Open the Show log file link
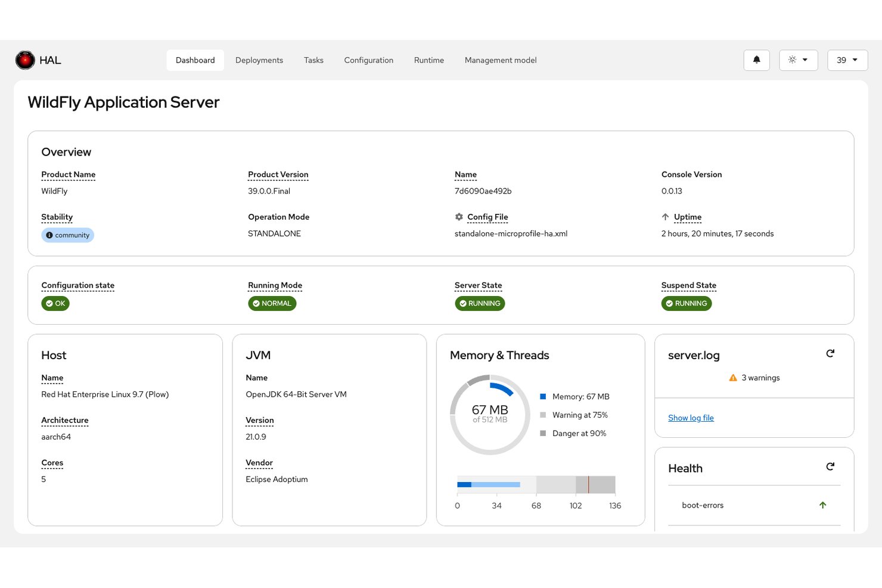This screenshot has width=882, height=588. tap(691, 418)
